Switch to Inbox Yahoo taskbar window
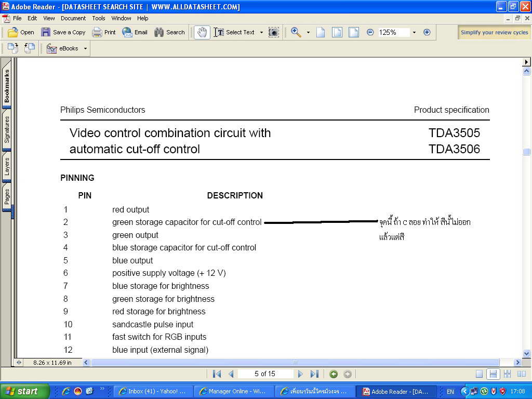Viewport: 532px width, 399px height. click(153, 391)
